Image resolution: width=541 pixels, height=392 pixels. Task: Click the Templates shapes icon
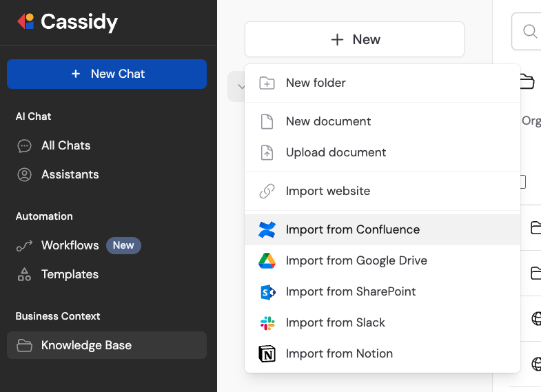[25, 274]
